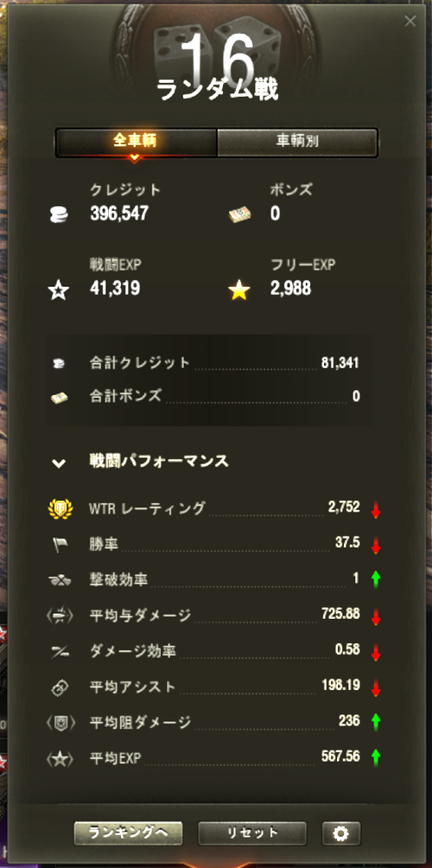The height and width of the screenshot is (868, 432).
Task: Click the red arrow beside 勝率 value
Action: point(376,546)
